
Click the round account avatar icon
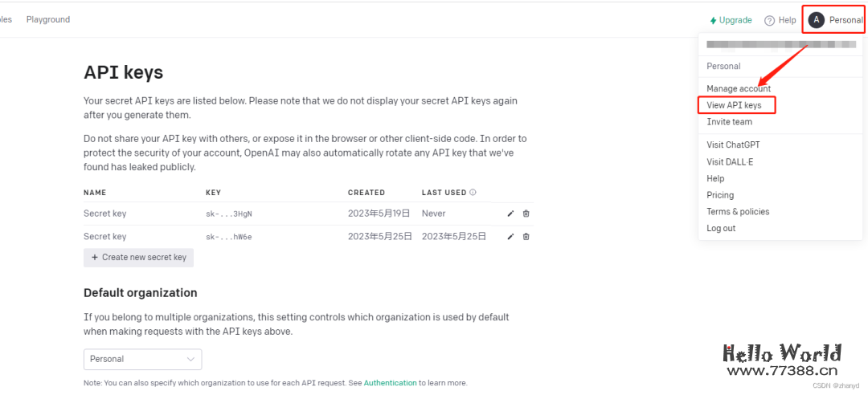817,20
